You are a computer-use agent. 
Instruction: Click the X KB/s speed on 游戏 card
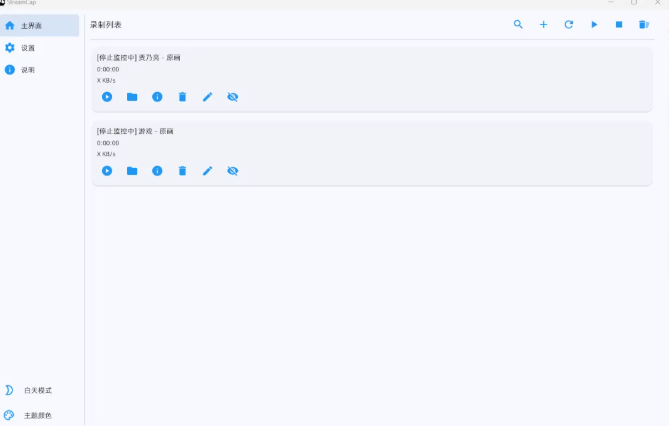[106, 154]
